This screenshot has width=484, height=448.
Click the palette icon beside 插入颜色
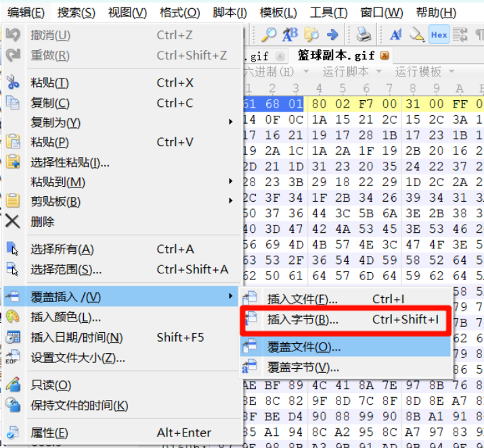[x=13, y=317]
